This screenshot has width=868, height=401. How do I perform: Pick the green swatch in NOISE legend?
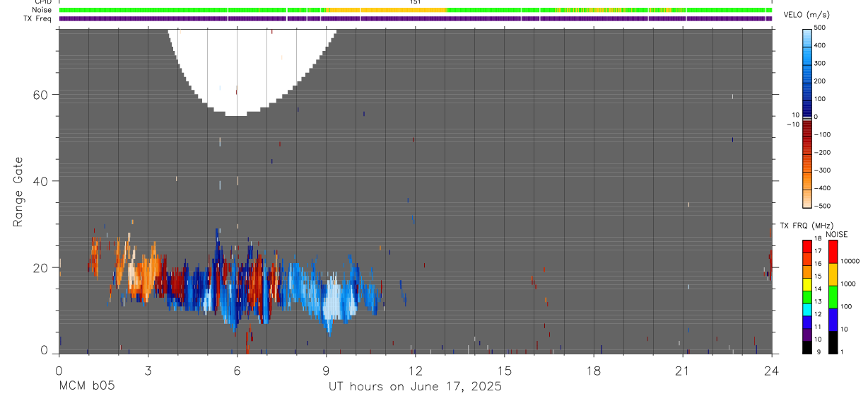point(833,297)
